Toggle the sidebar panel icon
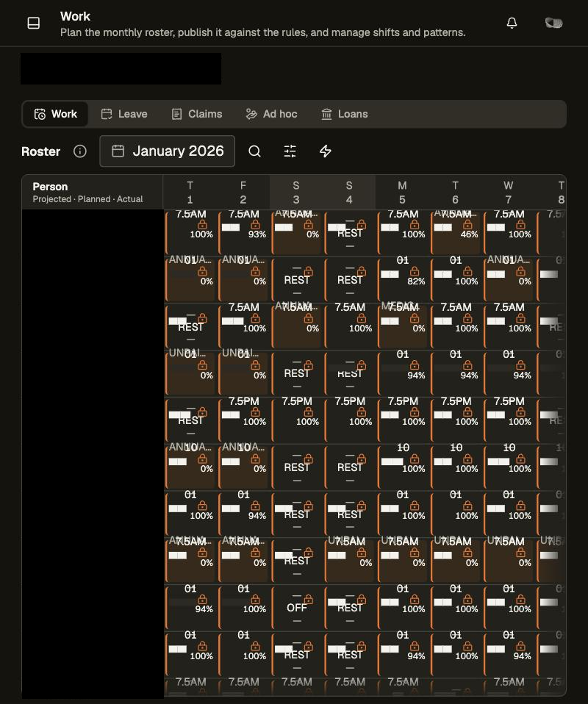Screen dimensions: 588x704 [x=34, y=23]
